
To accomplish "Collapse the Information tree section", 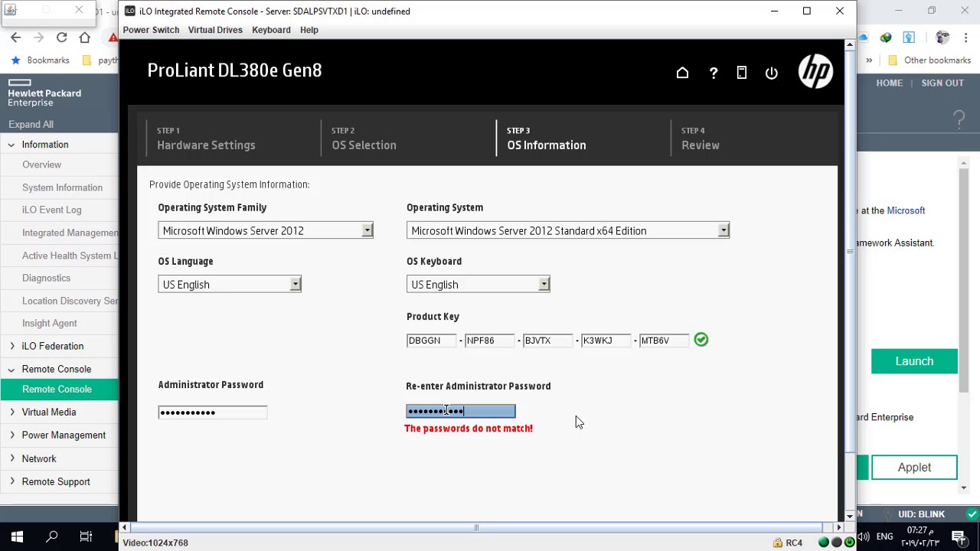I will pyautogui.click(x=11, y=145).
